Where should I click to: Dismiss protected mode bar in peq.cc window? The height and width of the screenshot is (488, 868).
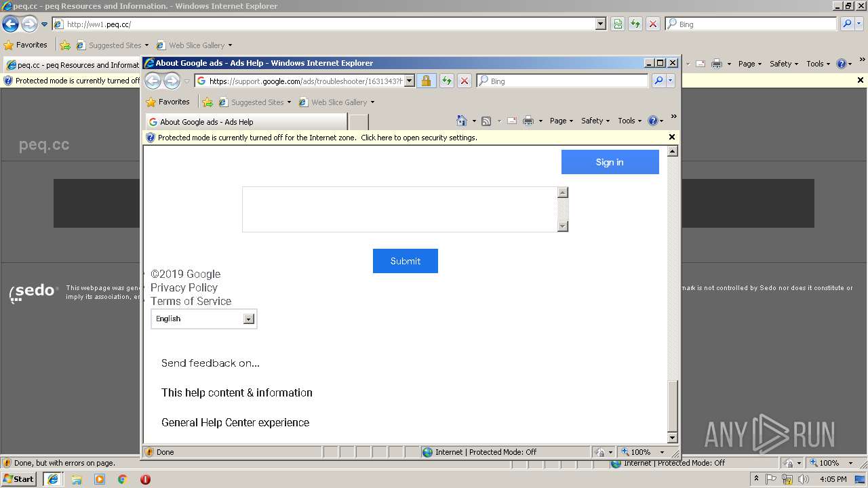coord(861,80)
